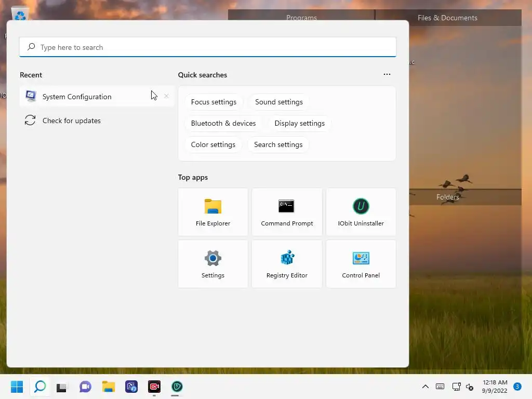Select the Files & Documents desktop tab
The width and height of the screenshot is (532, 399).
448,18
